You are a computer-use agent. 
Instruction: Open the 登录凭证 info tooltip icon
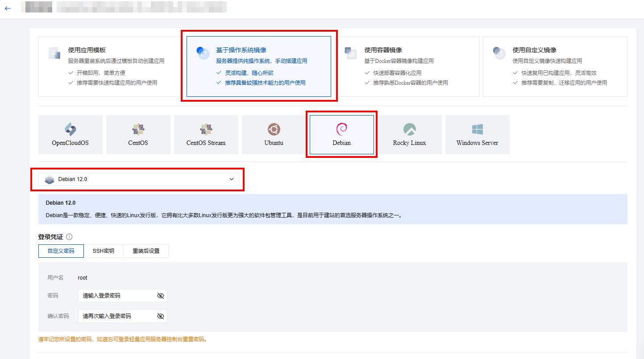70,237
